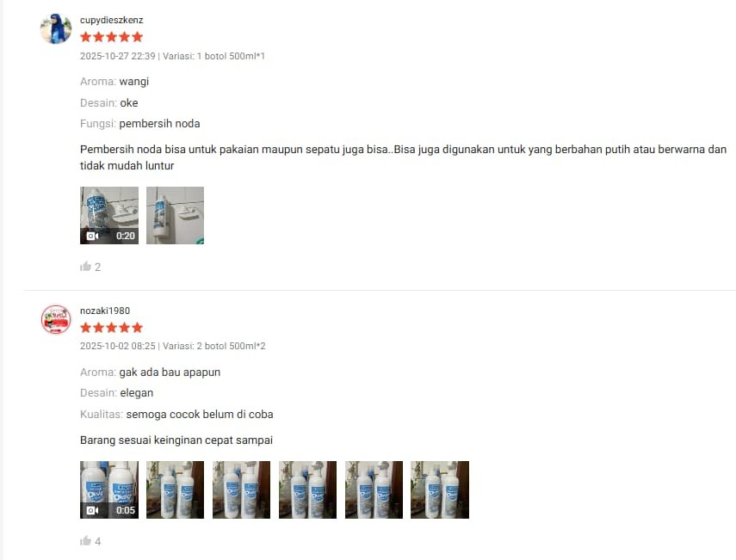Screen dimensions: 736x560
Task: Click cupydieszkenz's profile avatar
Action: [56, 29]
